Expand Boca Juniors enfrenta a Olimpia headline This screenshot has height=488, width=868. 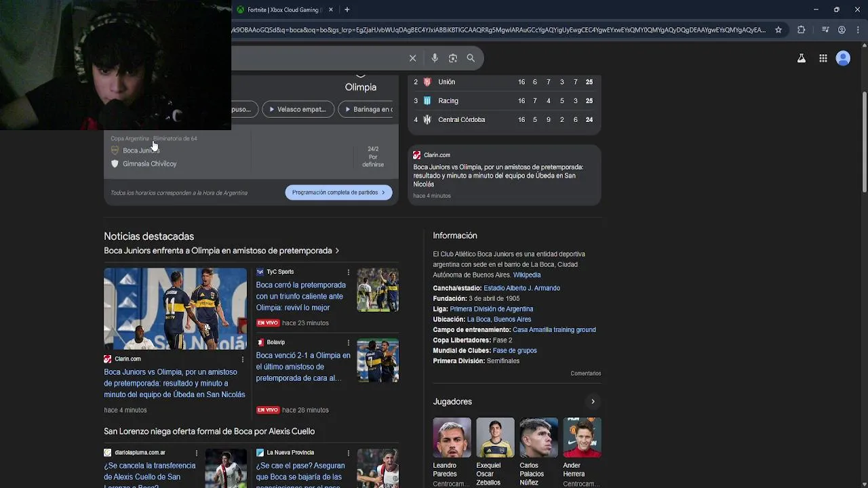tap(222, 251)
